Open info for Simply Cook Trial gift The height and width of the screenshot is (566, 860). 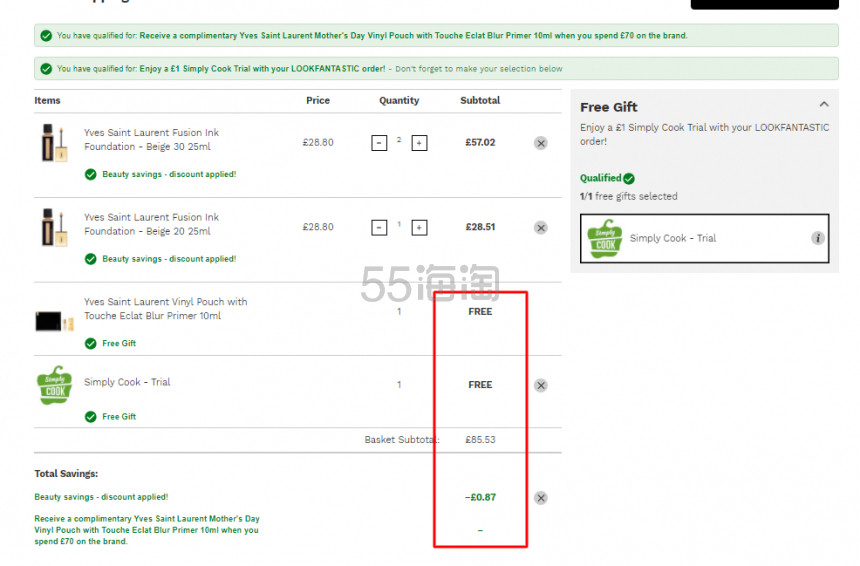pos(817,238)
